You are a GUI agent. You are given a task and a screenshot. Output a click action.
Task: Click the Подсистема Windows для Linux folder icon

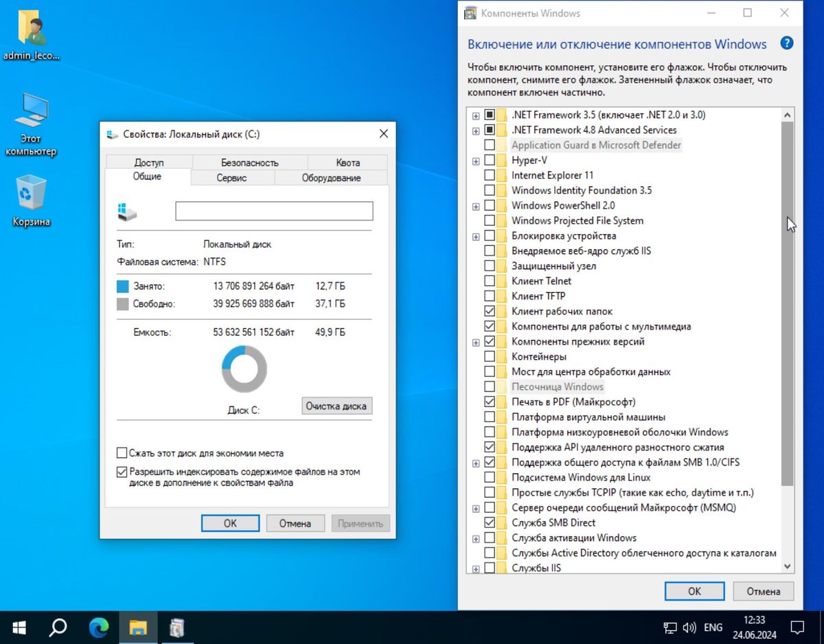click(502, 477)
